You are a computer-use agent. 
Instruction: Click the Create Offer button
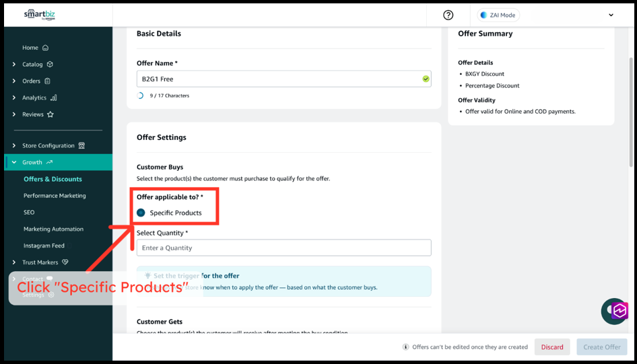coord(601,347)
